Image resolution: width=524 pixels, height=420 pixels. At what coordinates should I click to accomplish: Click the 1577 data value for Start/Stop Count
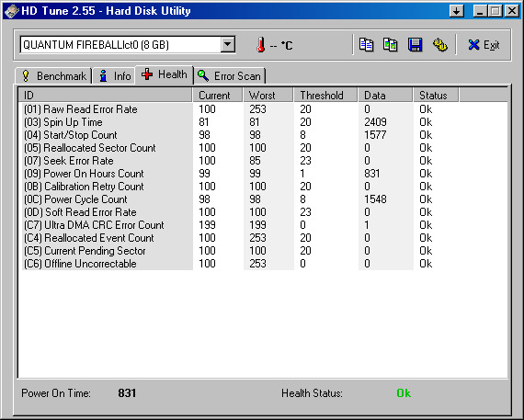coord(375,135)
